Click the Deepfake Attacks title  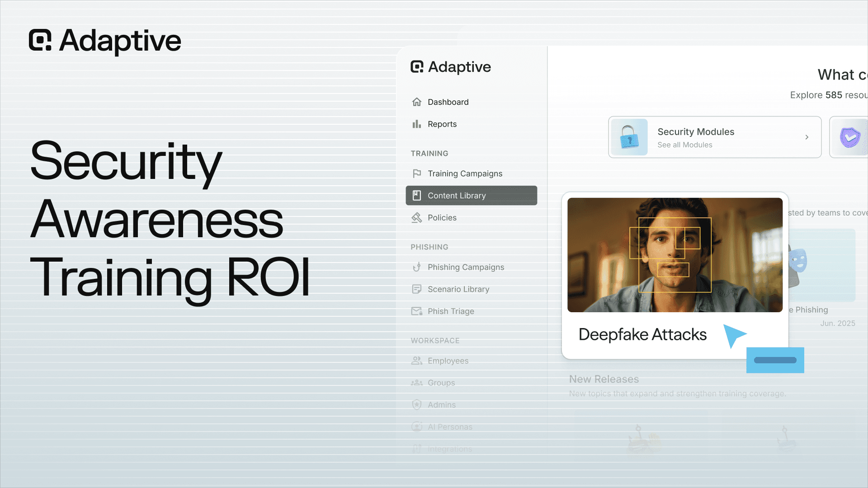click(642, 335)
